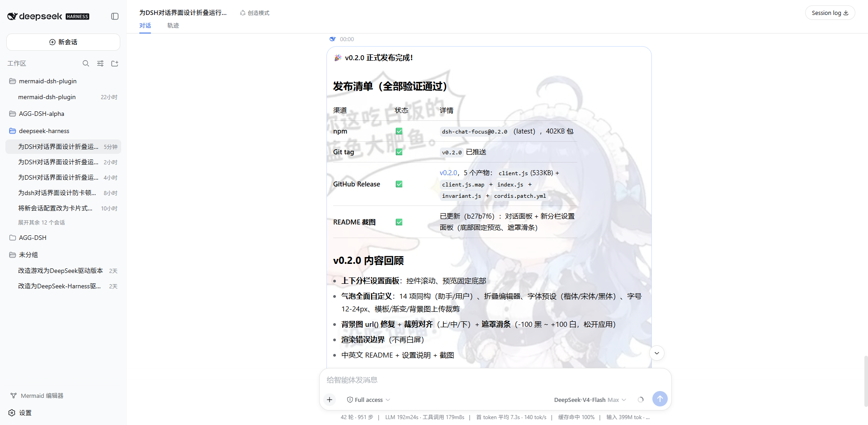
Task: Add a new workspace folder
Action: pos(115,63)
